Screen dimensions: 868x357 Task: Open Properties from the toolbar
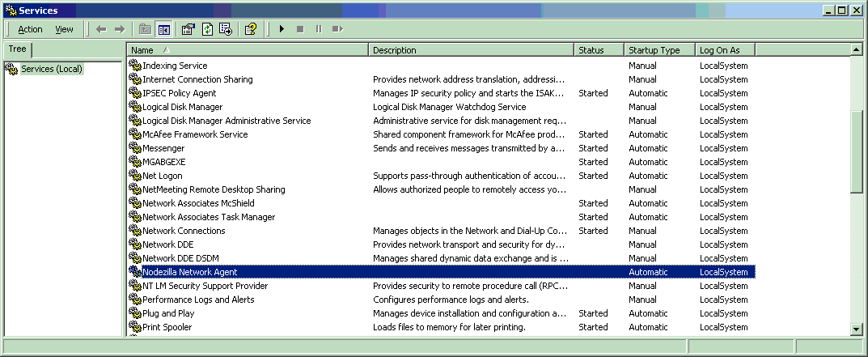[188, 29]
